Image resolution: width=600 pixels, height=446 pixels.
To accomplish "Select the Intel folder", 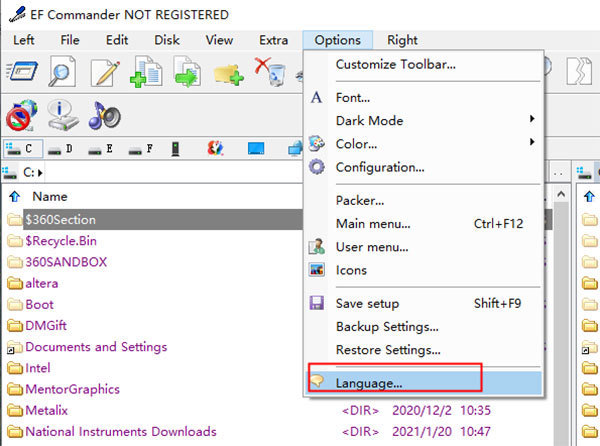I will pos(38,368).
